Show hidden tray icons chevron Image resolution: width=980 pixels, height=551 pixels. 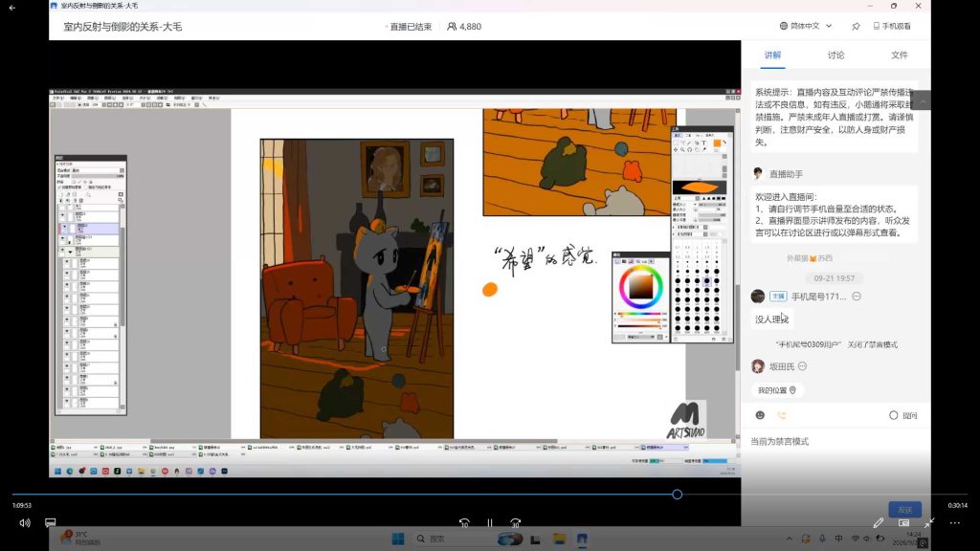[x=790, y=539]
